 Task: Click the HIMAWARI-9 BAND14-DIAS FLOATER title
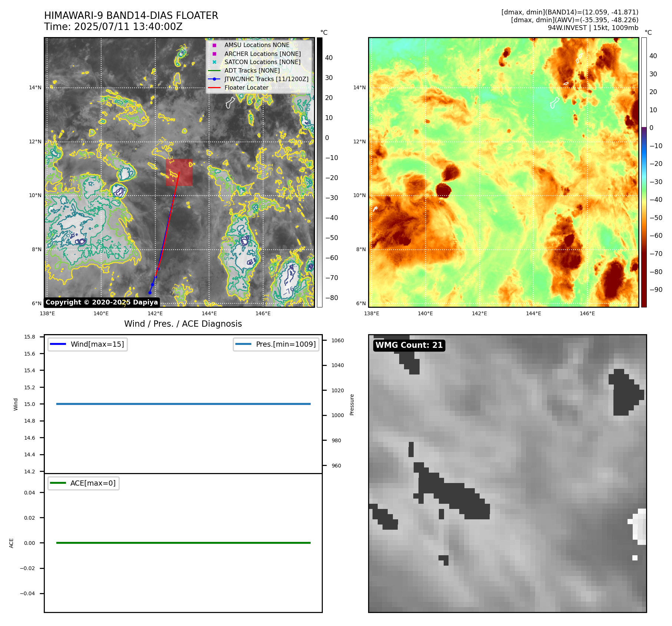point(131,16)
